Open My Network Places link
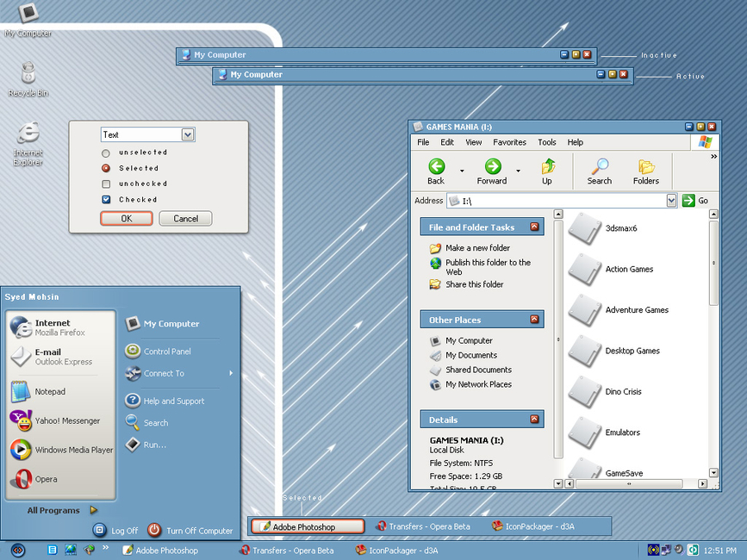The height and width of the screenshot is (560, 747). click(478, 384)
